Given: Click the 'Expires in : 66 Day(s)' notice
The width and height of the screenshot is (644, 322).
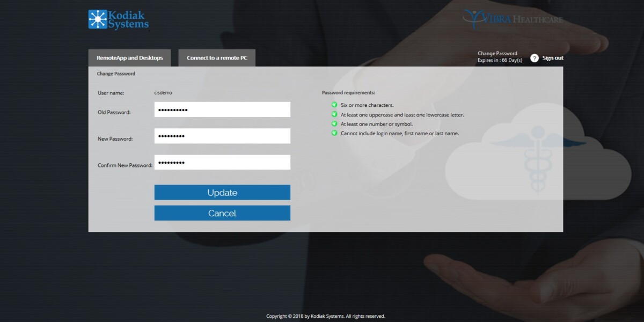Looking at the screenshot, I should (500, 61).
